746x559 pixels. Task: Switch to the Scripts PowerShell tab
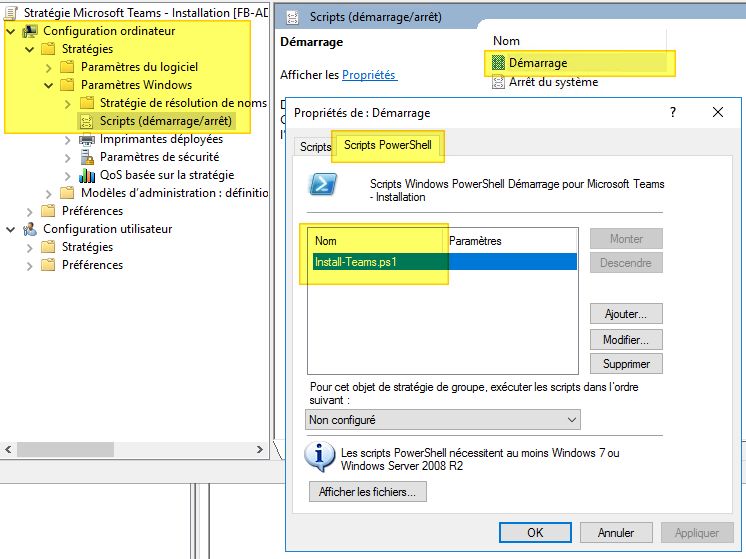pos(388,145)
